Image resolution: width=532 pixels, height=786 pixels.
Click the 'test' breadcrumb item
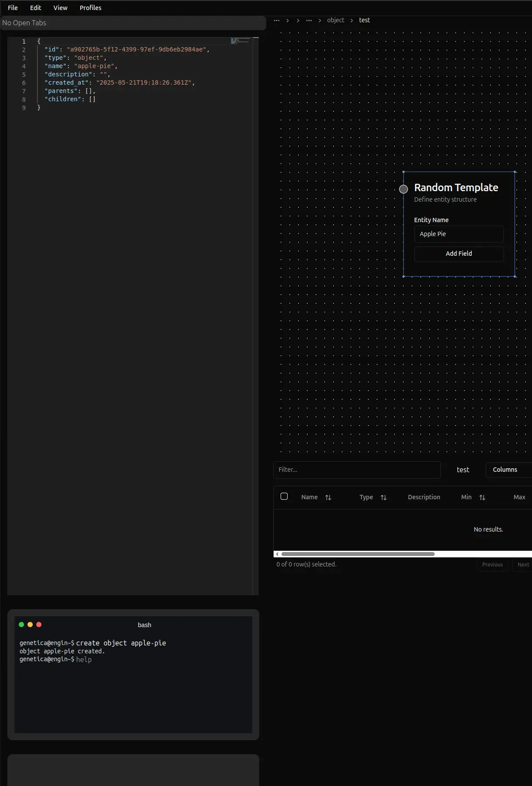[364, 20]
